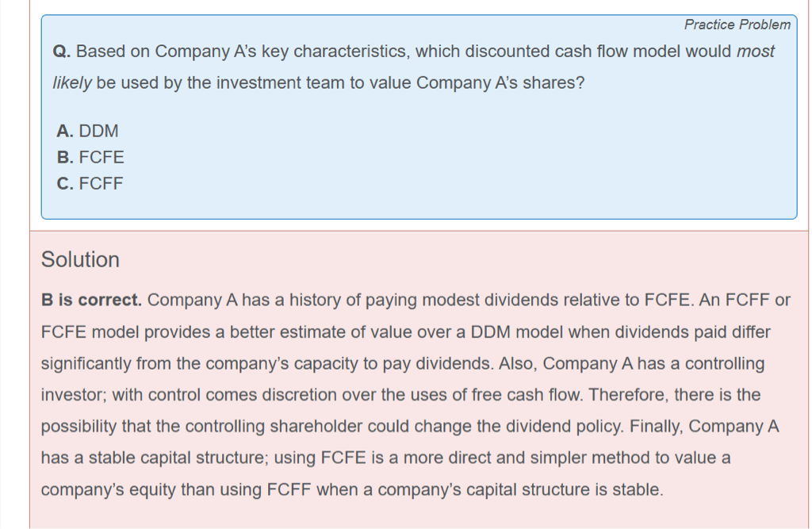Click the bold "Q." question marker
The image size is (812, 529).
62,52
